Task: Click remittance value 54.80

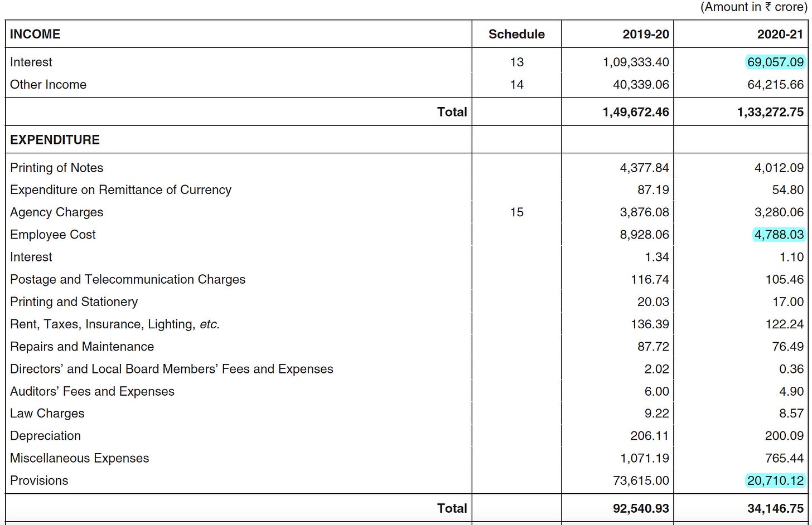Action: [x=788, y=190]
